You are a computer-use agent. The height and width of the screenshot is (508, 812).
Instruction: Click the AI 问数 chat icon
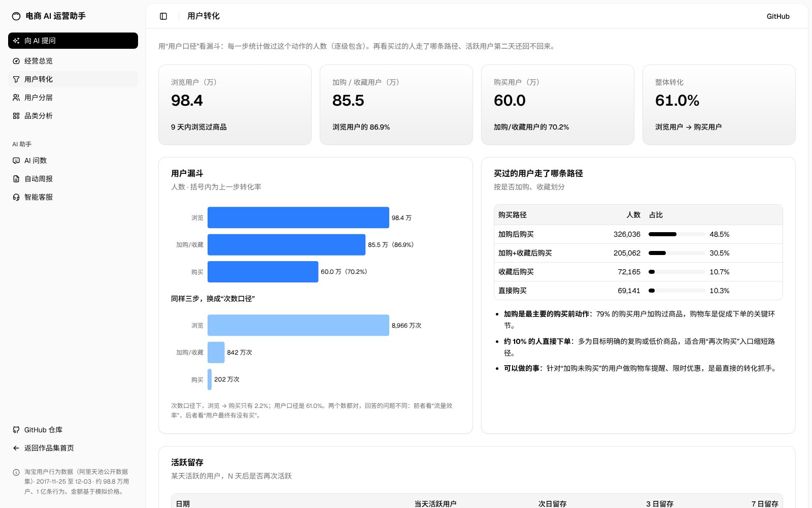(x=16, y=161)
